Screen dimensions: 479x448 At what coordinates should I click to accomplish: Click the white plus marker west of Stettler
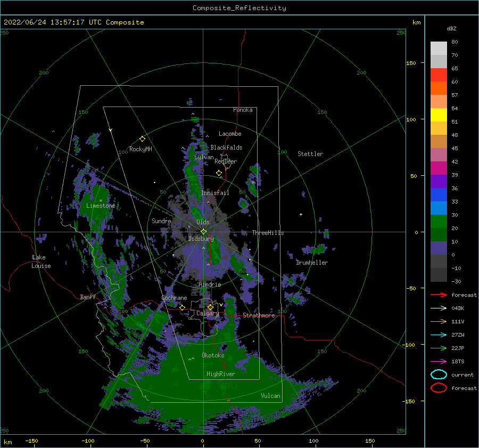[x=301, y=214]
